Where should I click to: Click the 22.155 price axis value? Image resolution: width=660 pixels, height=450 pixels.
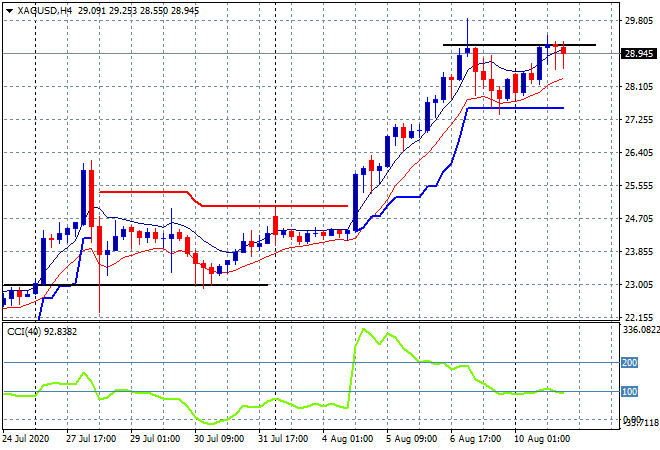[639, 317]
